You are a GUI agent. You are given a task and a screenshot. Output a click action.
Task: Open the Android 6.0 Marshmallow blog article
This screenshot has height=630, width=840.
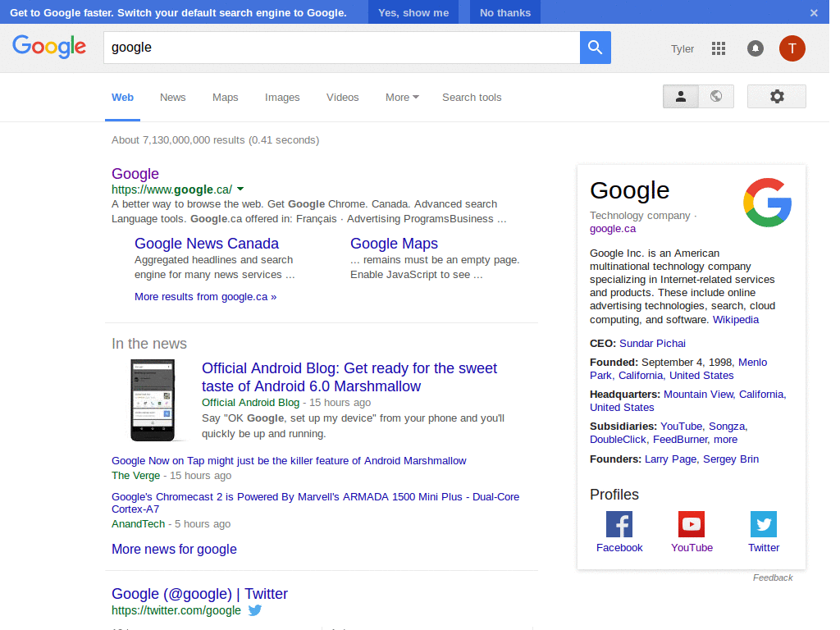(x=349, y=377)
